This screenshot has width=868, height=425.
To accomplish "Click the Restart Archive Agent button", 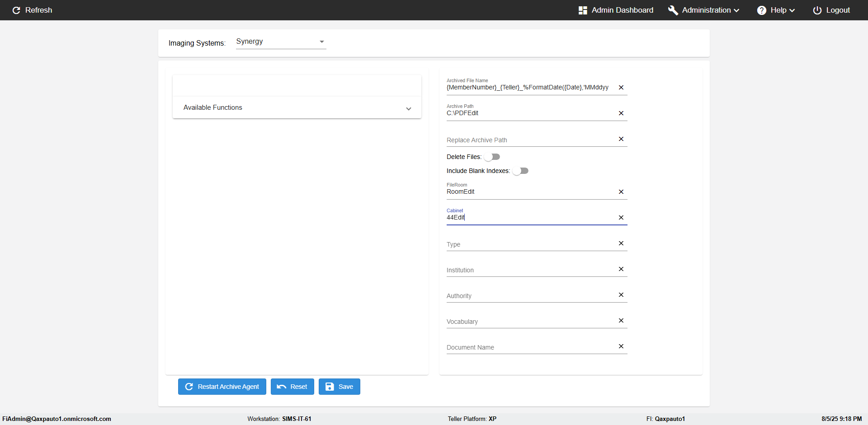I will click(222, 387).
